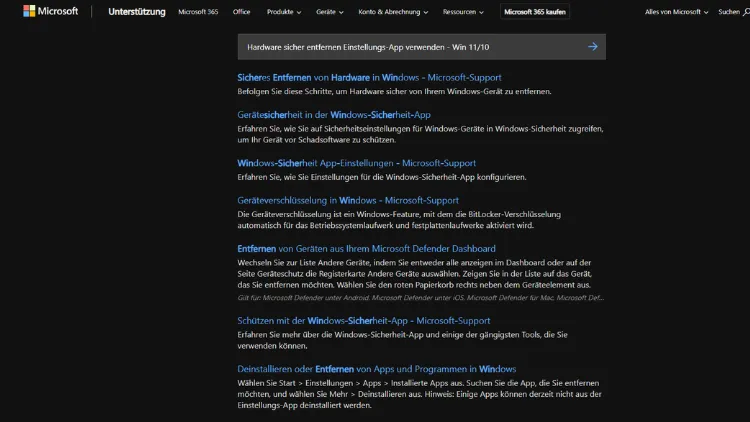750x422 pixels.
Task: Open Deinstallieren oder Entfernen von Apps result
Action: (376, 369)
